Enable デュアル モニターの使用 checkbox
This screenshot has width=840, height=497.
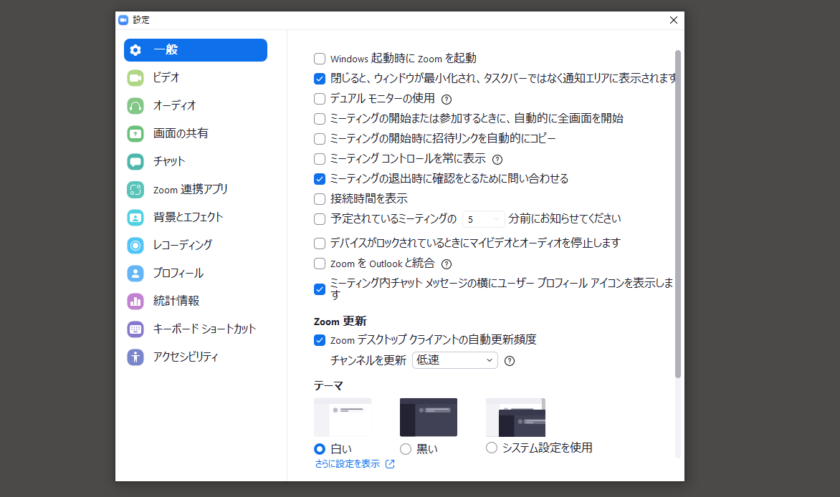pyautogui.click(x=320, y=99)
